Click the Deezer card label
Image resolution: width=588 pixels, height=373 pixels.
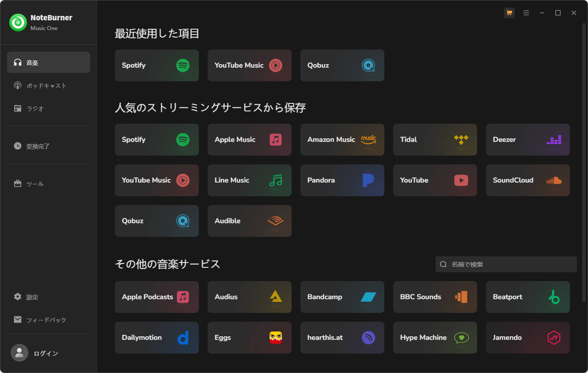(505, 140)
